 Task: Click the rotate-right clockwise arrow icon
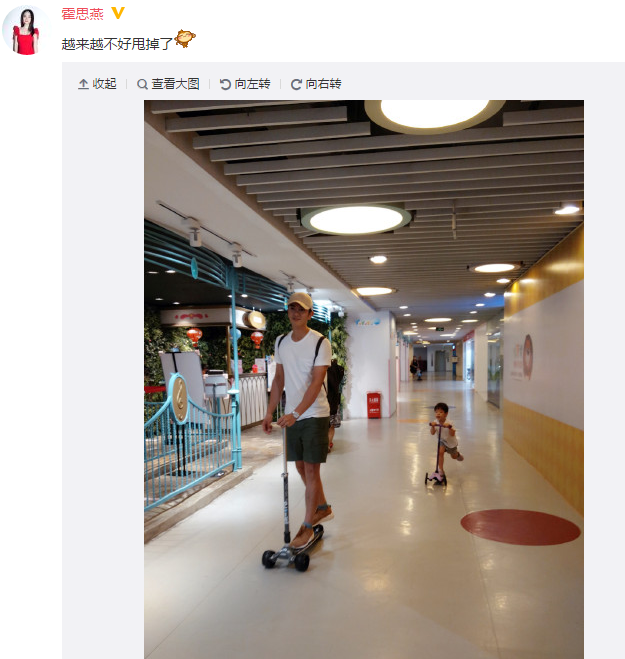point(296,84)
